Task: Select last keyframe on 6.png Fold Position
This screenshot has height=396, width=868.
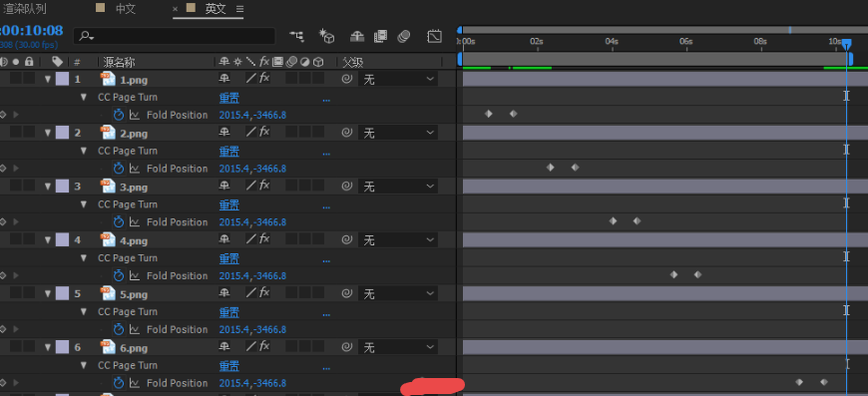Action: (x=824, y=382)
